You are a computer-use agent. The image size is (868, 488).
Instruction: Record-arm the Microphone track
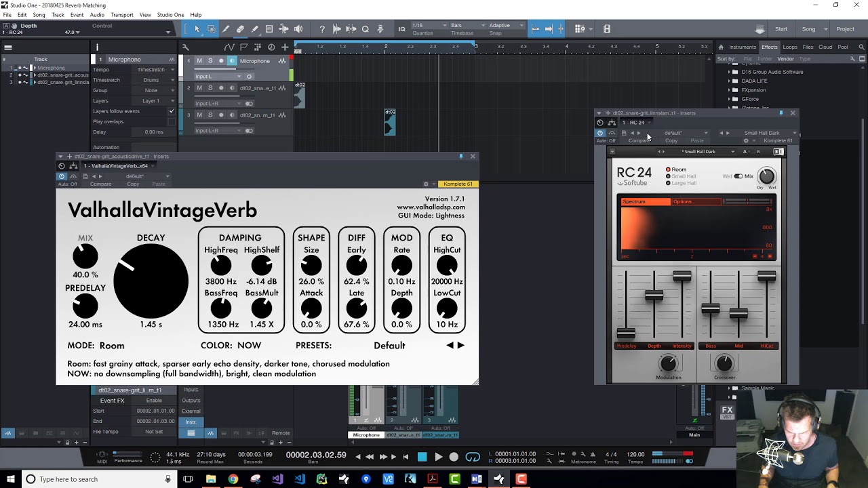pos(221,61)
